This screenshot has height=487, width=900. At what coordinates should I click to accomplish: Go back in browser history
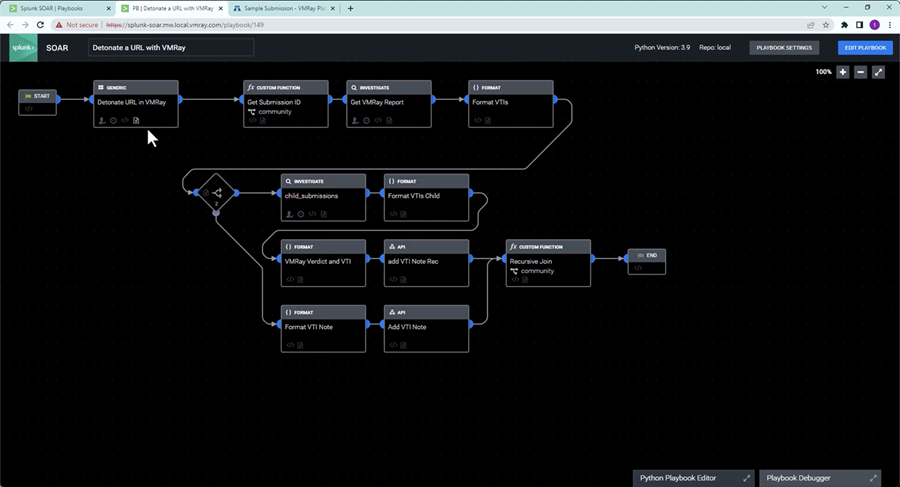click(x=10, y=25)
